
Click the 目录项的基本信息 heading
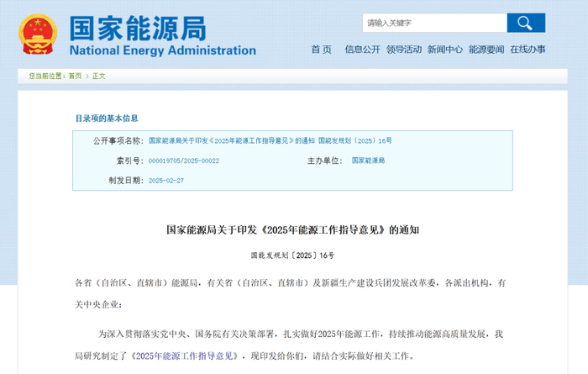(x=107, y=119)
